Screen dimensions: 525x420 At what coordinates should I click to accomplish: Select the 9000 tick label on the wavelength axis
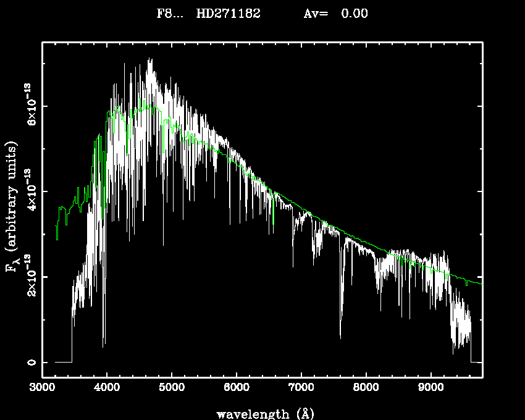pyautogui.click(x=430, y=388)
